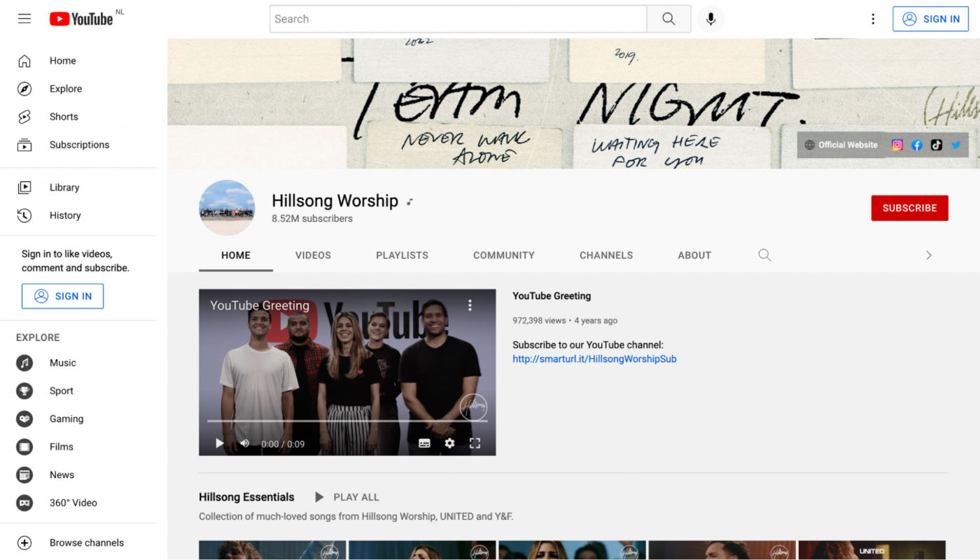Click the search magnifier button
This screenshot has height=560, width=980.
point(668,19)
